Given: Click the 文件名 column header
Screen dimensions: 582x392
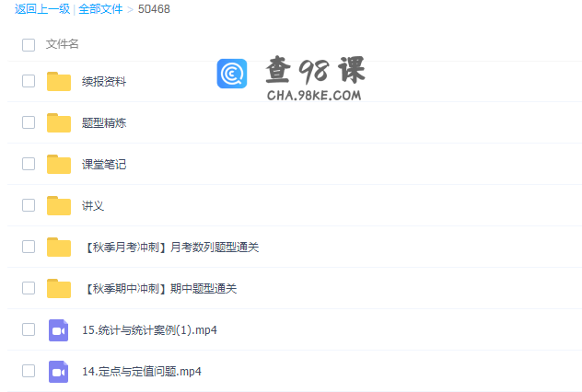Looking at the screenshot, I should point(62,44).
